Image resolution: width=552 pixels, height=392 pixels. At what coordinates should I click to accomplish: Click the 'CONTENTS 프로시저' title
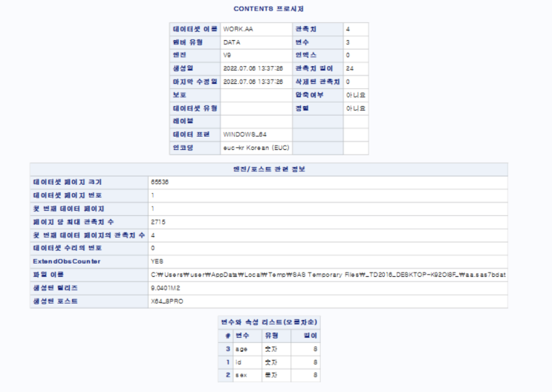[x=269, y=9]
